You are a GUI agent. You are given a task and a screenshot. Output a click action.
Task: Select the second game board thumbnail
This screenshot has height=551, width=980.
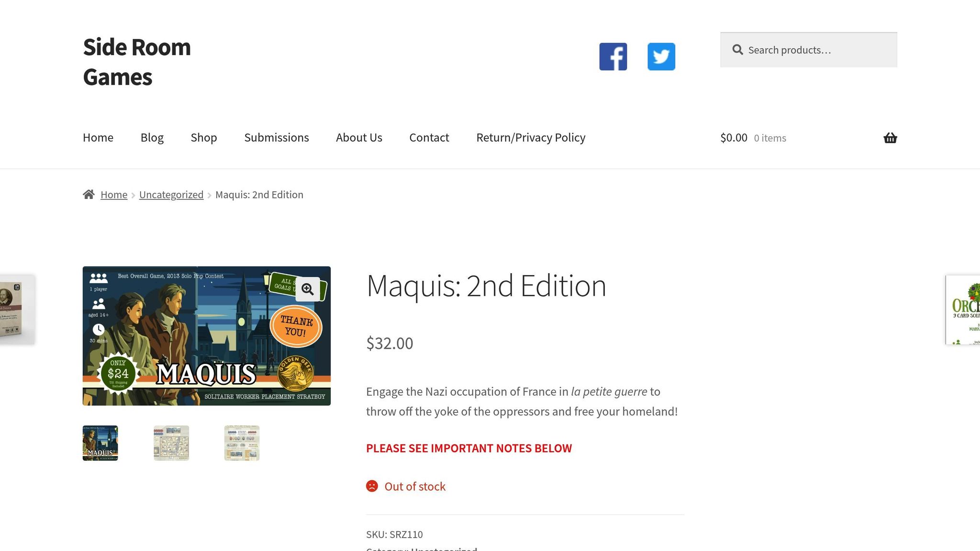coord(171,443)
